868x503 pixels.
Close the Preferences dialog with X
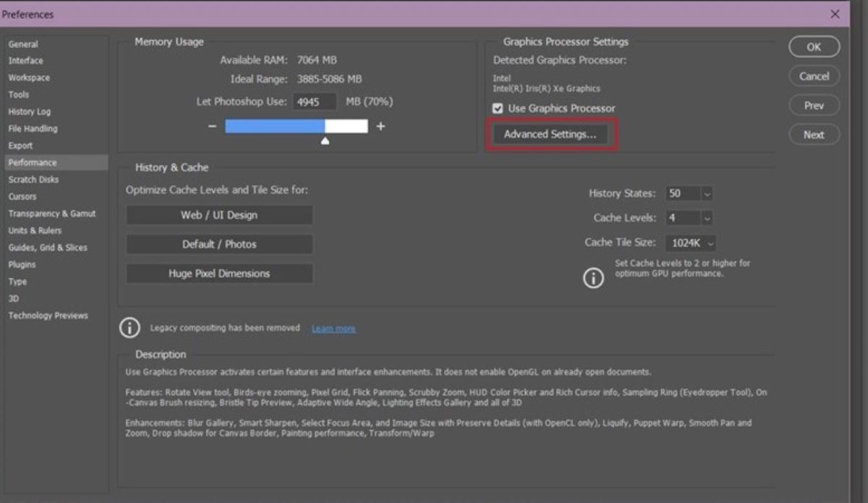835,14
